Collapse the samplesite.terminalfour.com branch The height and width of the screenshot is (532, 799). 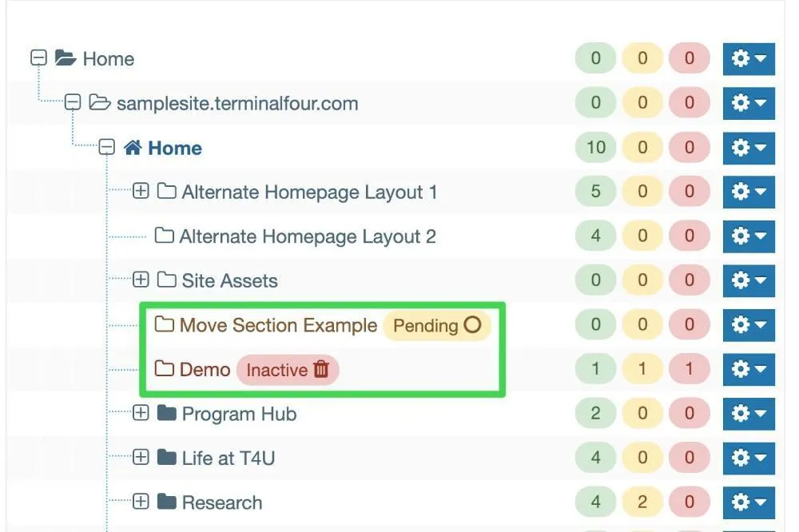coord(73,102)
